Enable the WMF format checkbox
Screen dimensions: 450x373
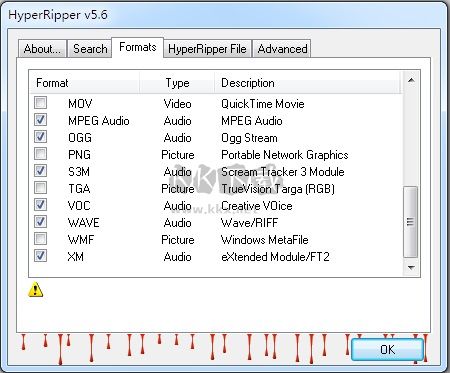[x=40, y=239]
